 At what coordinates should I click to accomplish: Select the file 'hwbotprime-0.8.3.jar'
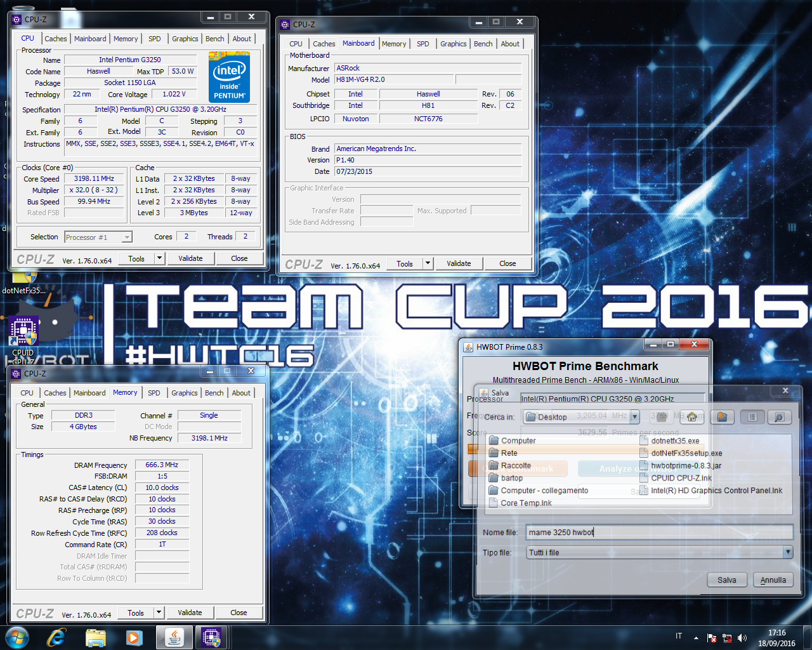click(x=680, y=465)
